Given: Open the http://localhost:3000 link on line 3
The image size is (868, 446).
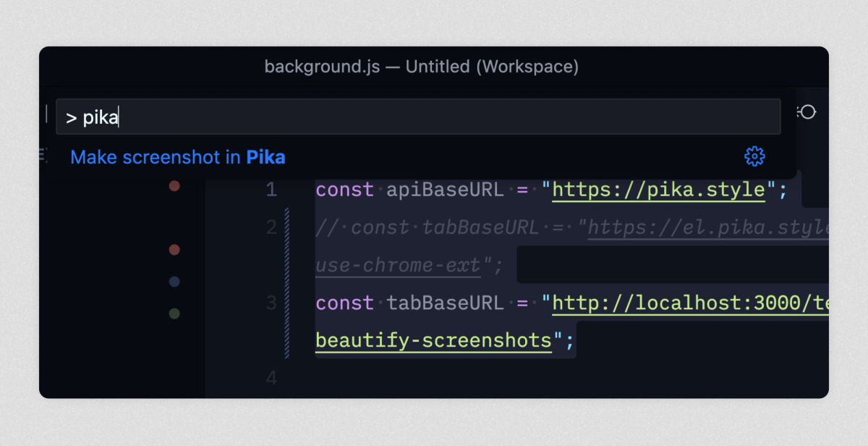Looking at the screenshot, I should pos(687,303).
